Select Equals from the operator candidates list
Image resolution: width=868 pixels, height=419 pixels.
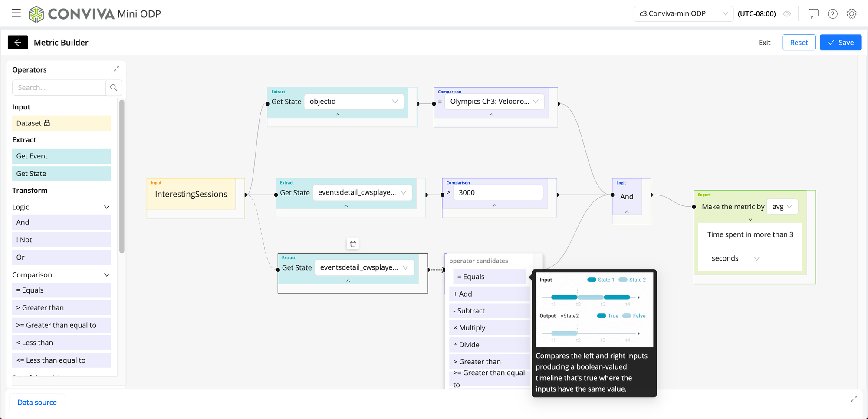489,277
